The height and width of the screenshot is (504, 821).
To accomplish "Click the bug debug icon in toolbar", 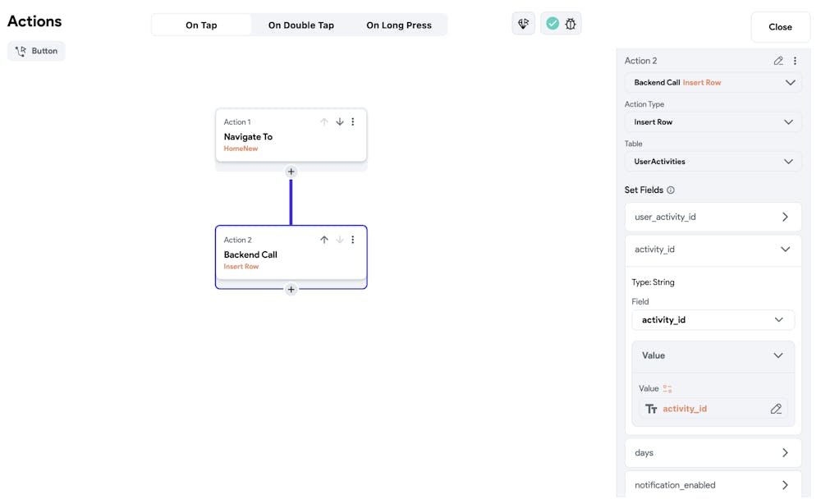I will [571, 24].
